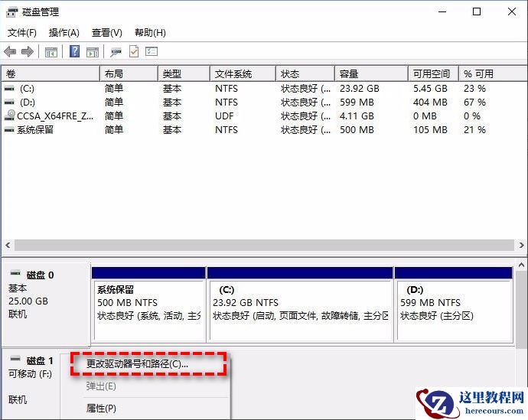The height and width of the screenshot is (420, 528).
Task: Click the connect/refresh disk toolbar icon
Action: pyautogui.click(x=116, y=52)
